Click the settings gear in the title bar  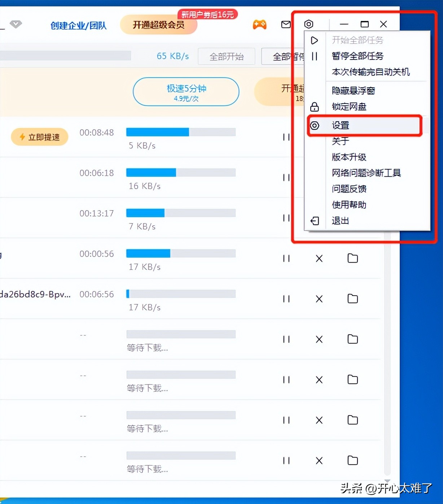[308, 24]
